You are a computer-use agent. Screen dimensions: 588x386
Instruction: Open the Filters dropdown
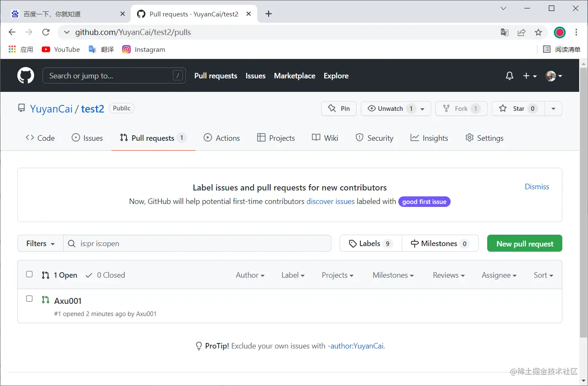[x=40, y=244]
